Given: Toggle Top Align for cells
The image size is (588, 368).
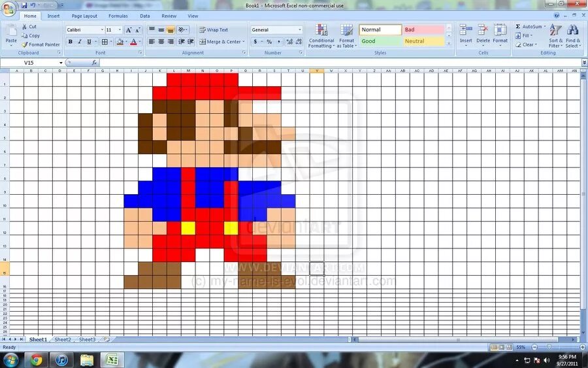Looking at the screenshot, I should (x=152, y=29).
